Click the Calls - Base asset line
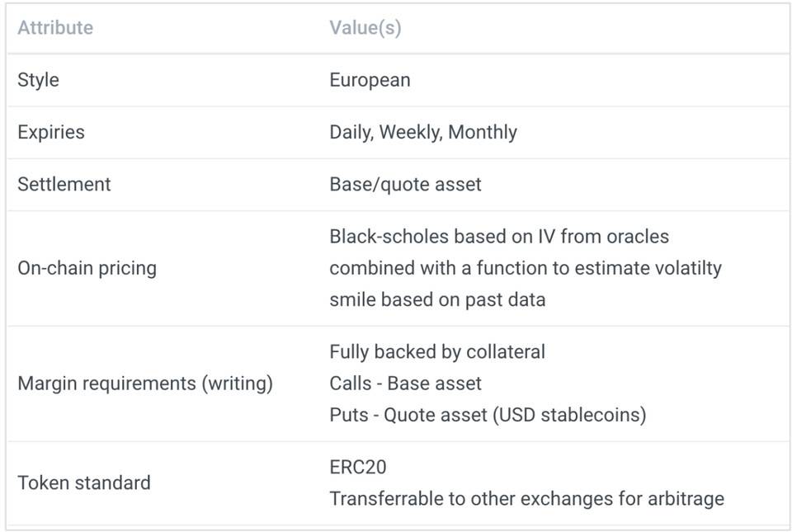 pyautogui.click(x=405, y=384)
